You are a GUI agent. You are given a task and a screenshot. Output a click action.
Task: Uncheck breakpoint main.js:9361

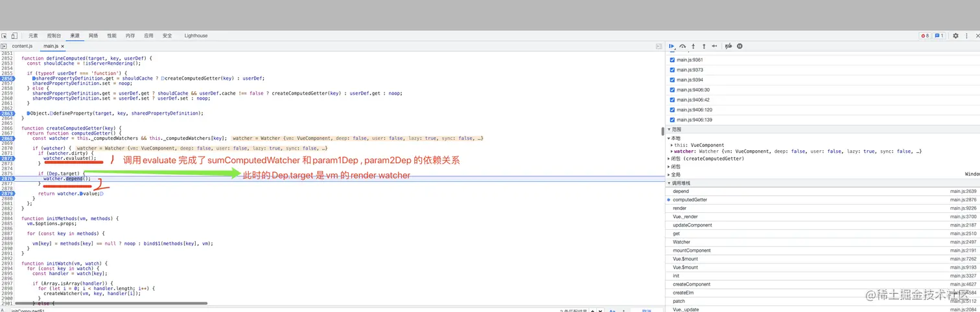(x=672, y=60)
